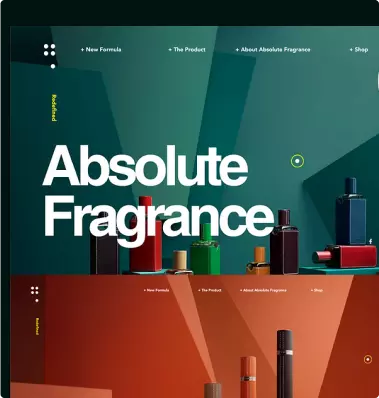Select The Product on the orange banner

(210, 290)
